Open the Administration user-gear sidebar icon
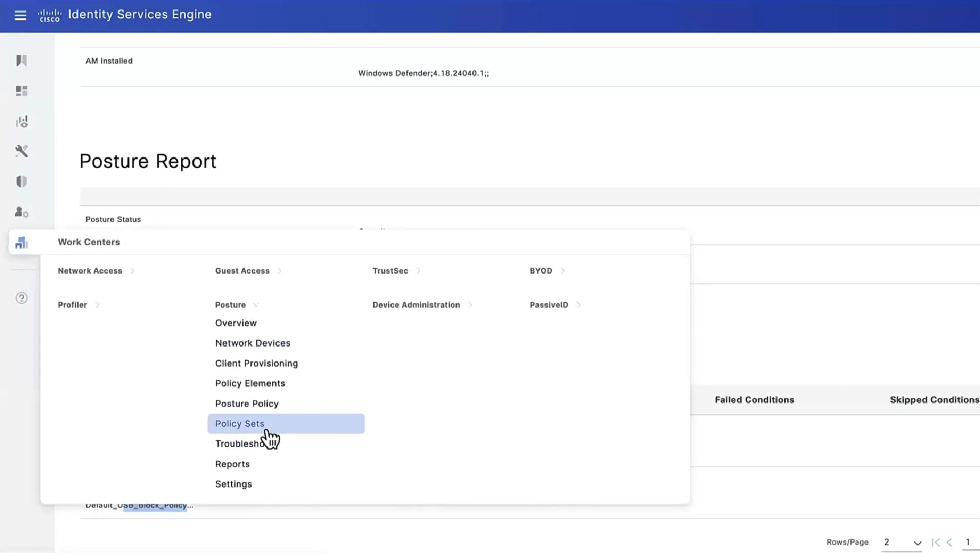Screen dimensions: 980x553 [x=21, y=212]
